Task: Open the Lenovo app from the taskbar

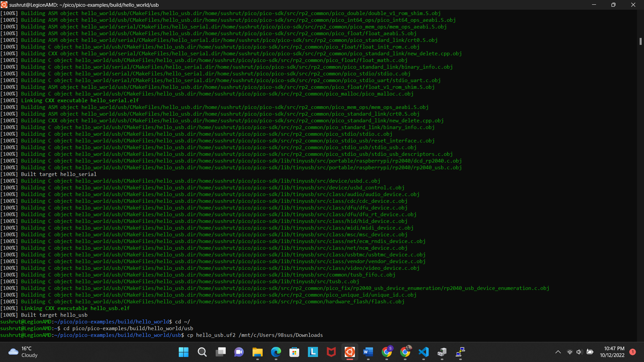Action: [x=313, y=352]
